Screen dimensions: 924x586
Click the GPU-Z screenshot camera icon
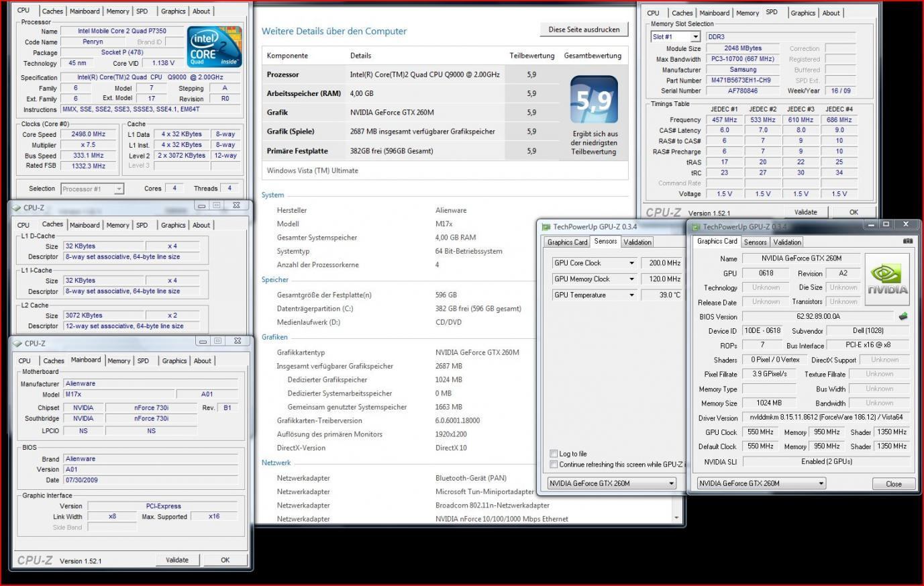pos(908,241)
